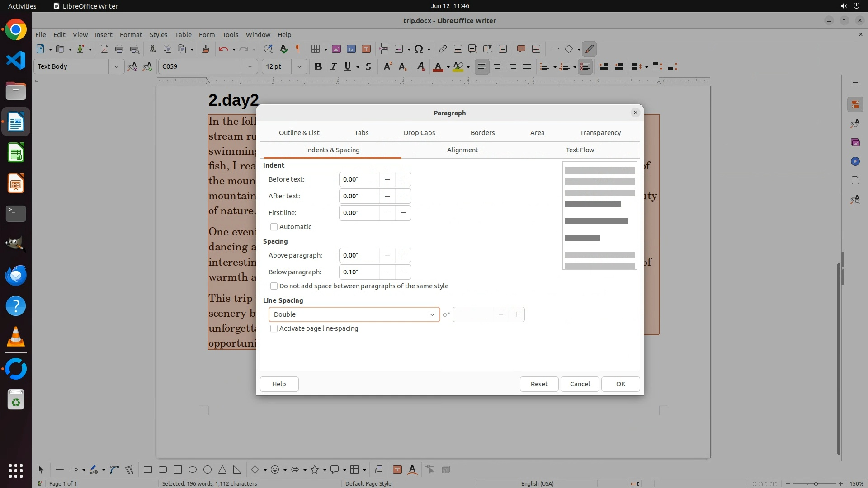
Task: Click the Bold formatting icon
Action: (x=318, y=66)
